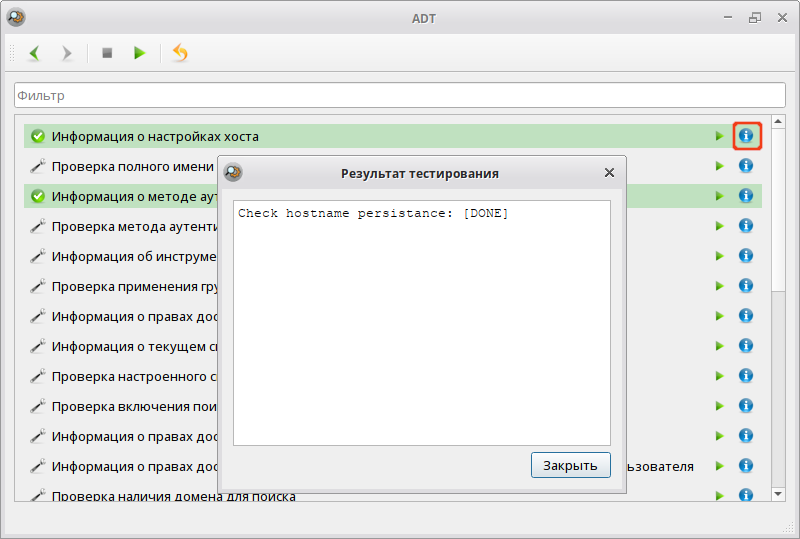Image resolution: width=800 pixels, height=539 pixels.
Task: Click the green back arrow in toolbar
Action: 35,53
